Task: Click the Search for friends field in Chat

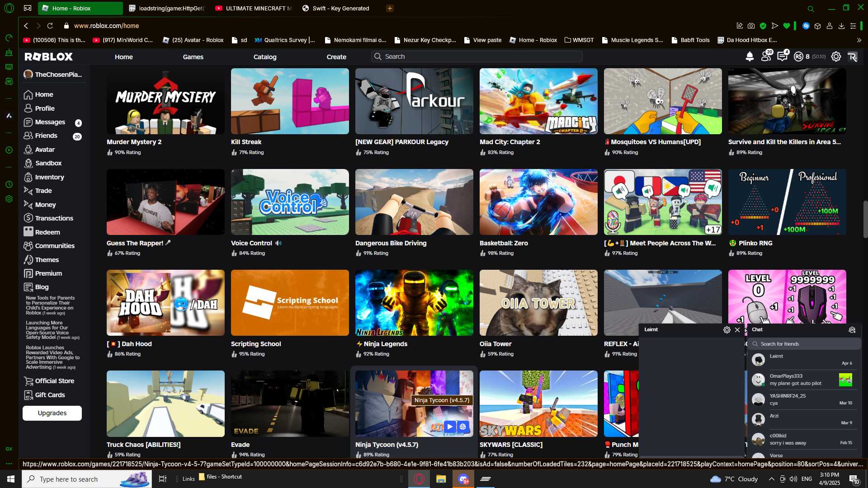Action: (804, 344)
